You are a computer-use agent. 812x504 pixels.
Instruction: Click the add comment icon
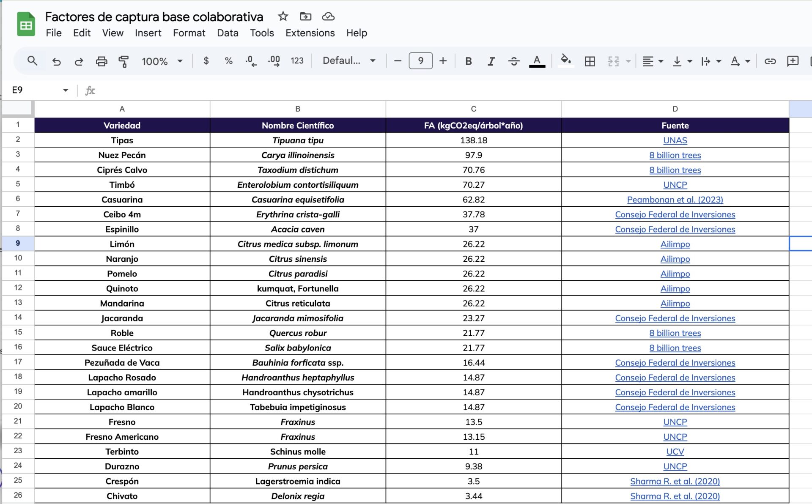coord(793,61)
